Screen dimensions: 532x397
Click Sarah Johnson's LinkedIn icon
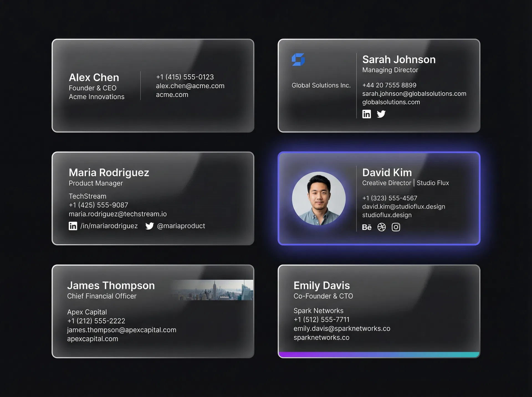(x=366, y=114)
